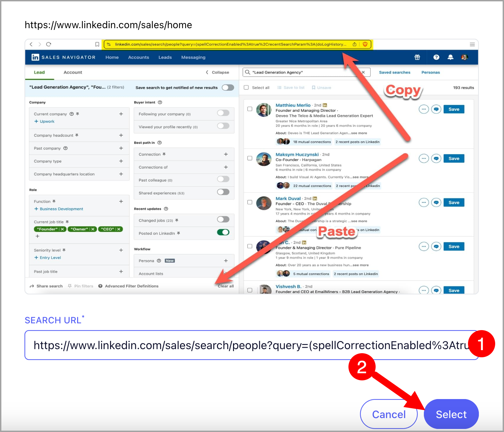The width and height of the screenshot is (504, 432).
Task: Expand Company type filter
Action: point(121,161)
